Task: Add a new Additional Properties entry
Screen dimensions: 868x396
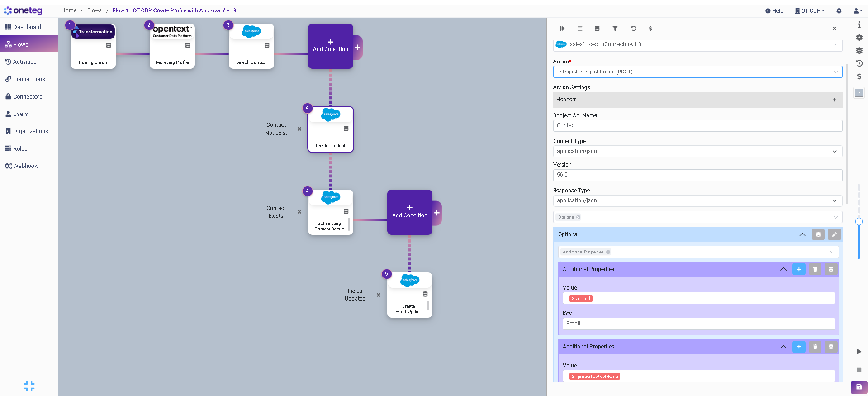Action: (x=799, y=269)
